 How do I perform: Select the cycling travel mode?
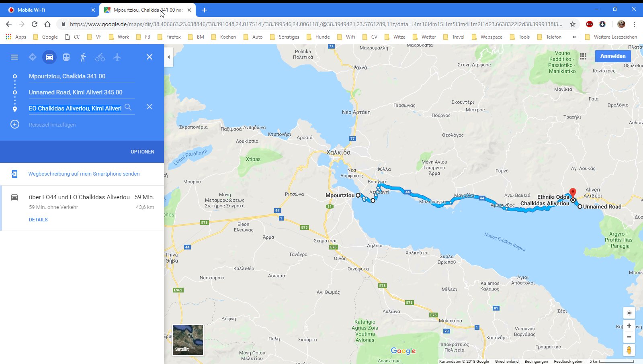[x=100, y=57]
